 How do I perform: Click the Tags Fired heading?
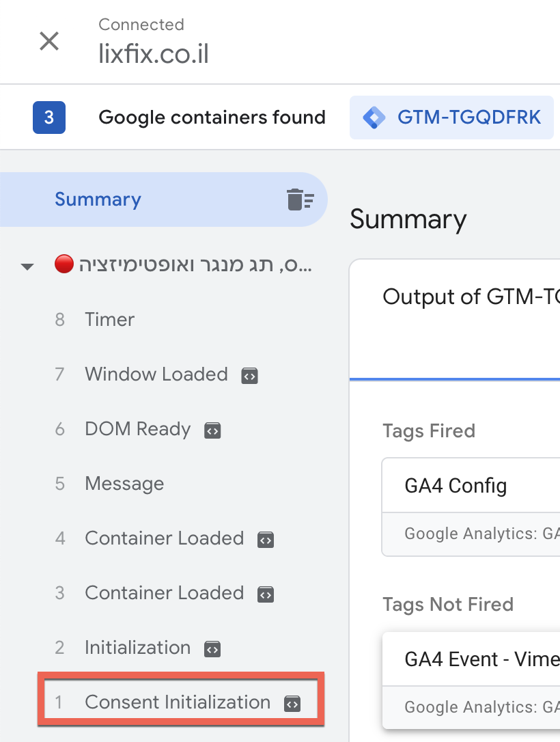pos(429,431)
